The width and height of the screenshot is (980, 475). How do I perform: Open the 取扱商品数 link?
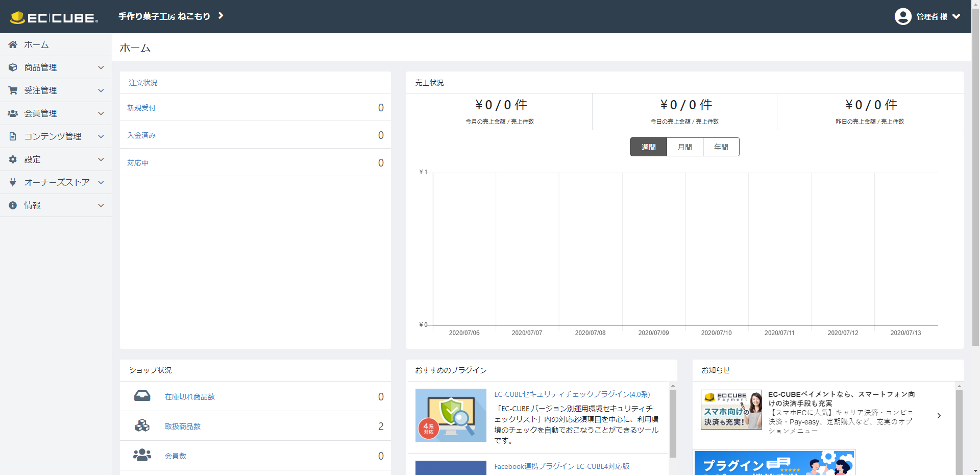click(182, 426)
